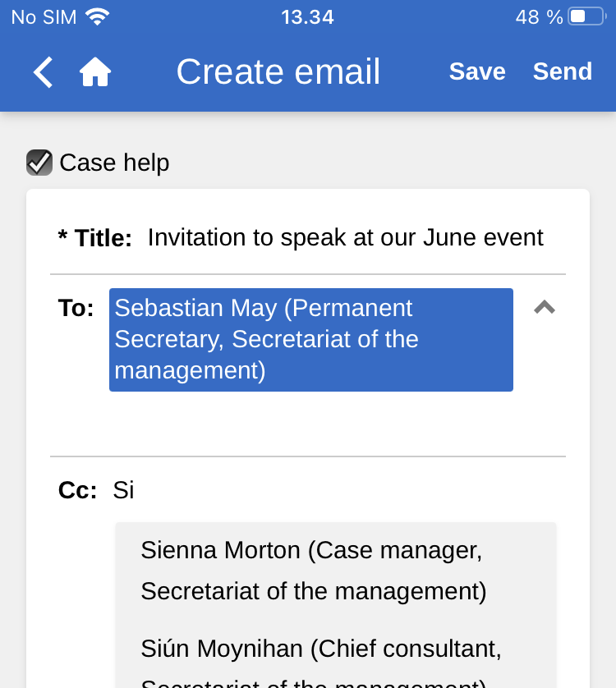Save the email draft
The image size is (616, 688).
(477, 72)
